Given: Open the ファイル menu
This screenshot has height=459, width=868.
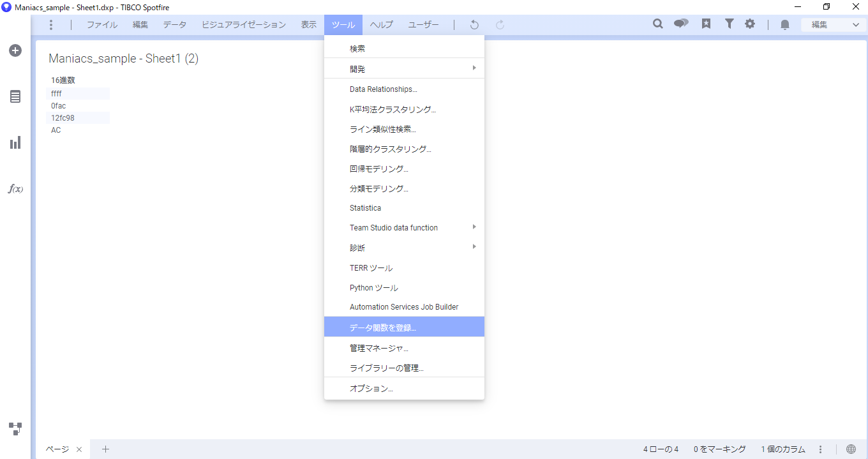Looking at the screenshot, I should pos(102,25).
